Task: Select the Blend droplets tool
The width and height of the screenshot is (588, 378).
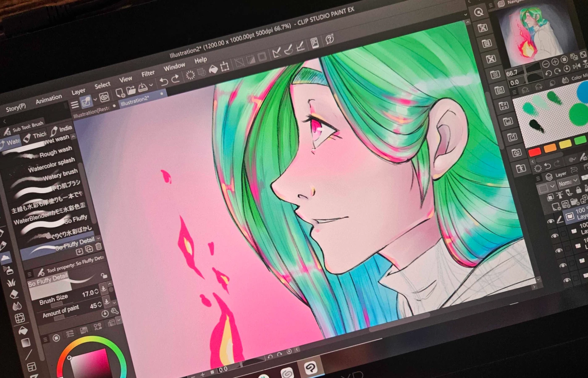Action: pos(17,306)
